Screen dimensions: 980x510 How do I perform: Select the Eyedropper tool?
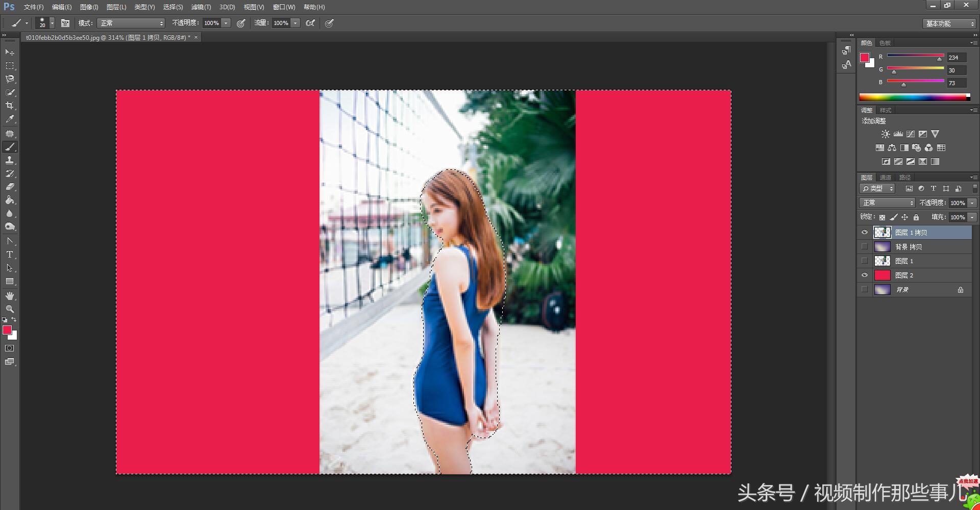pyautogui.click(x=10, y=119)
